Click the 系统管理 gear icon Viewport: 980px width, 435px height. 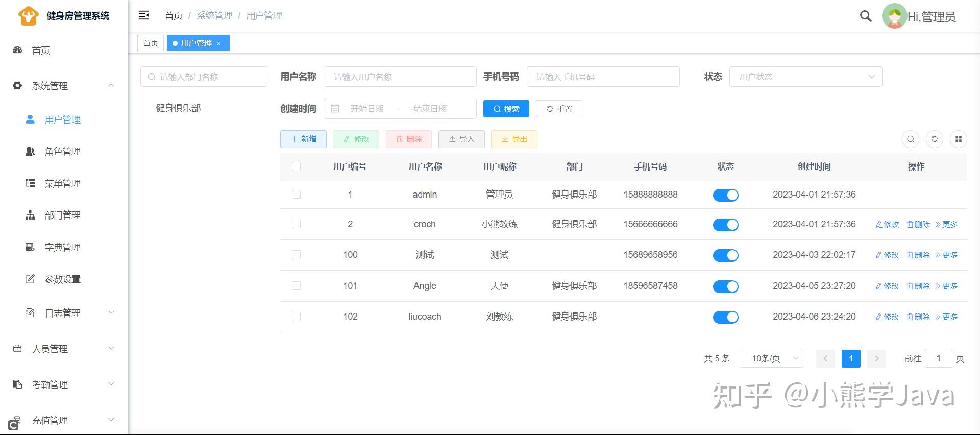17,86
